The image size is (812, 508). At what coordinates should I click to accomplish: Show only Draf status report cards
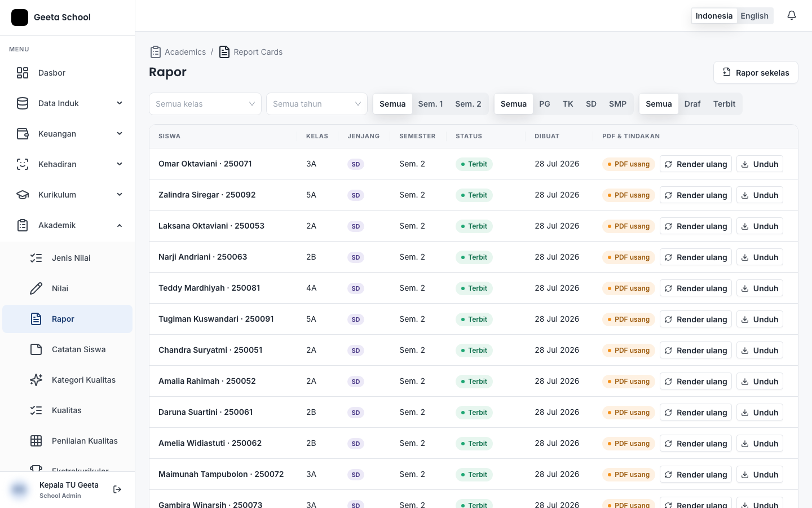tap(692, 104)
